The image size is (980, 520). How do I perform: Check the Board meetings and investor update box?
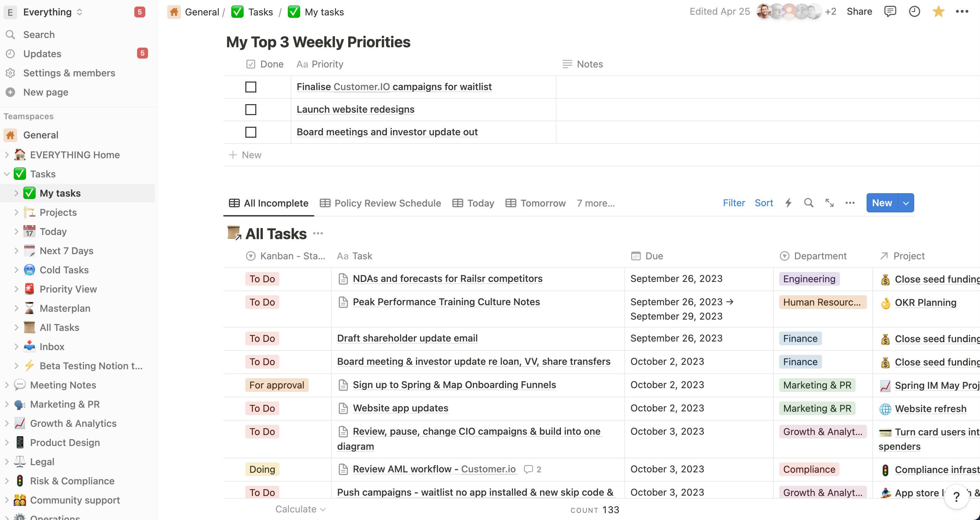point(250,132)
